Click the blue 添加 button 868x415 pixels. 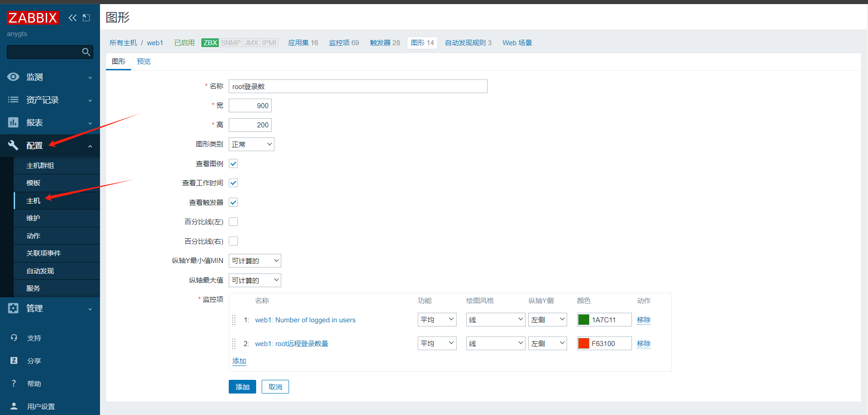pos(242,387)
